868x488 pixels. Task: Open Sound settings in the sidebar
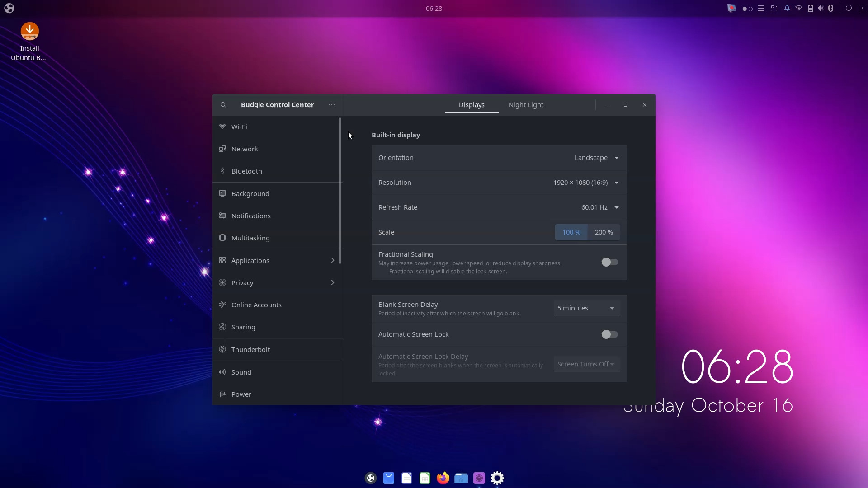pos(241,372)
